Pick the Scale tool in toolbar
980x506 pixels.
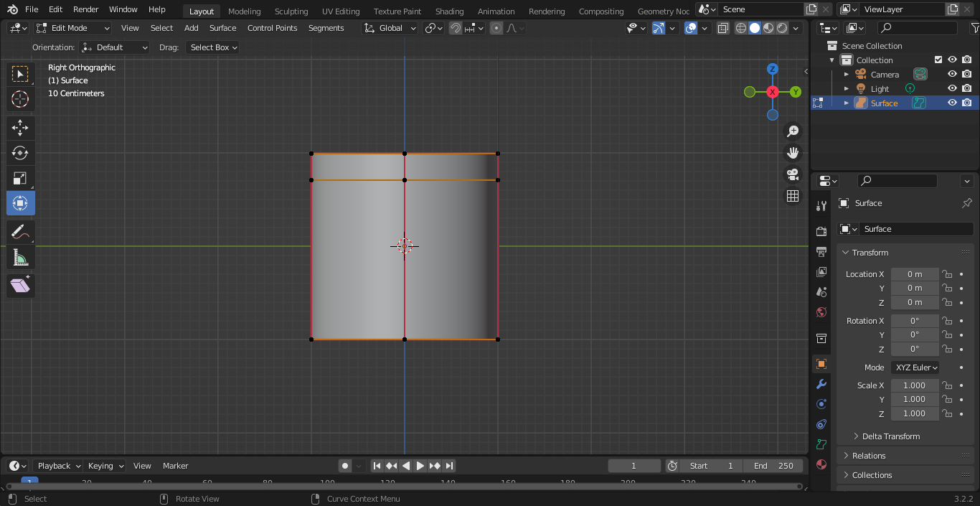(x=20, y=178)
